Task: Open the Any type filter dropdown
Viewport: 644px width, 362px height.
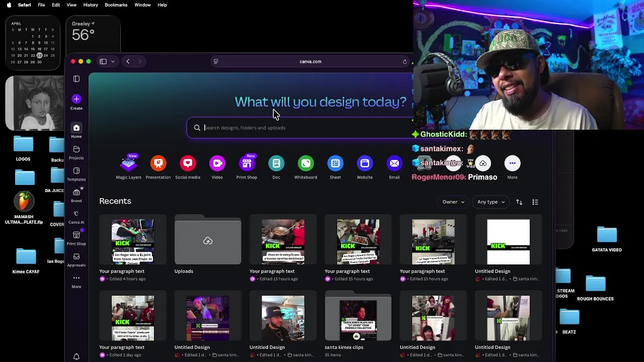Action: pyautogui.click(x=491, y=202)
